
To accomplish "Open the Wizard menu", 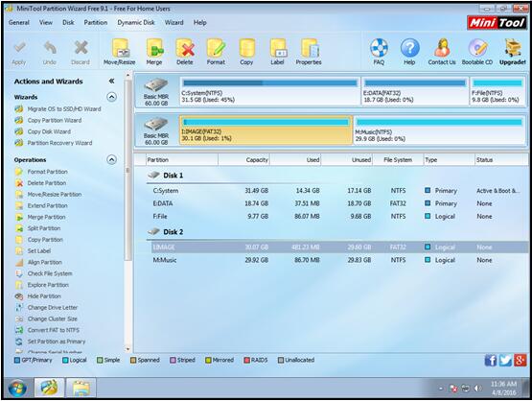I will point(174,22).
